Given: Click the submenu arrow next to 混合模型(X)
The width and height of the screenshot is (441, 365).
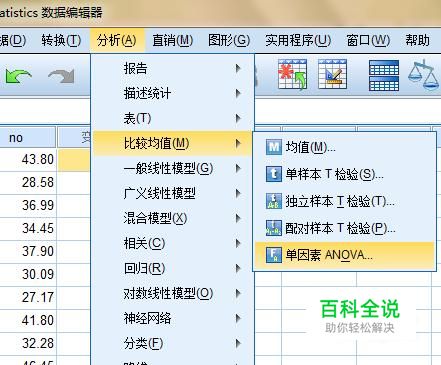Looking at the screenshot, I should click(x=238, y=218).
